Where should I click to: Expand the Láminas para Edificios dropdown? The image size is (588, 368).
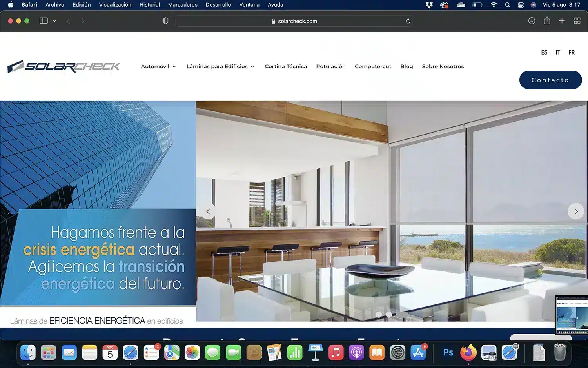pos(220,66)
